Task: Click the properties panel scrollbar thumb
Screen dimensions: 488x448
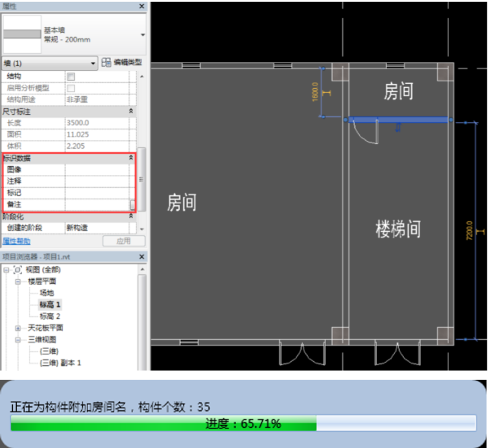Action: (x=142, y=179)
